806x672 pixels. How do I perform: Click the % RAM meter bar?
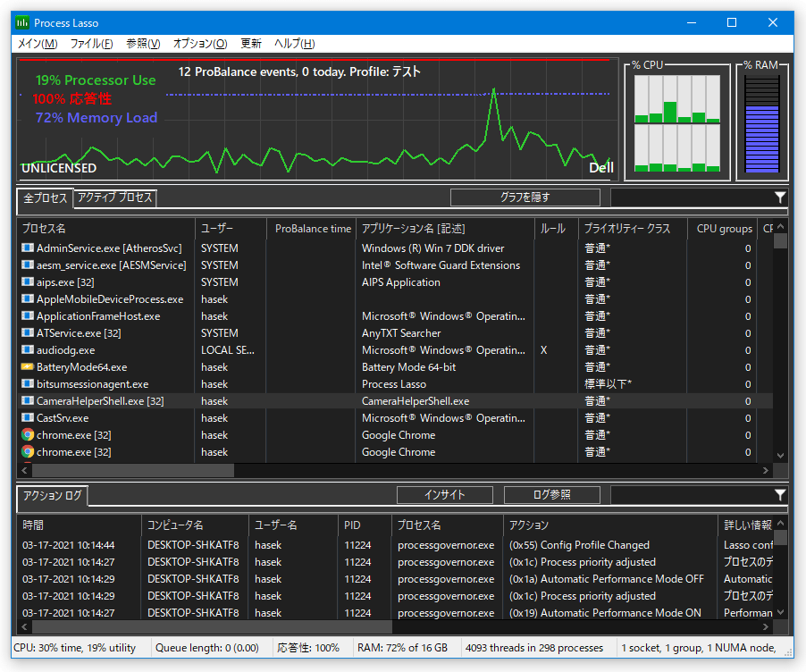(762, 123)
